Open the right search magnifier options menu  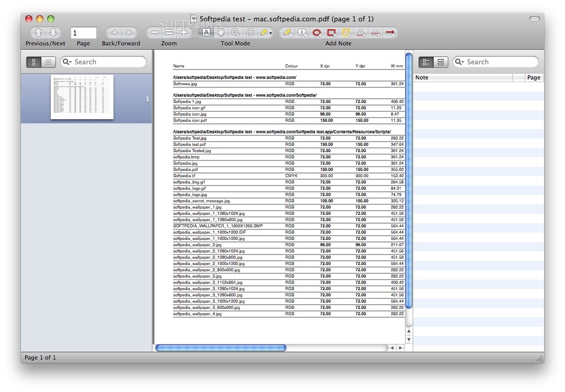[x=459, y=62]
